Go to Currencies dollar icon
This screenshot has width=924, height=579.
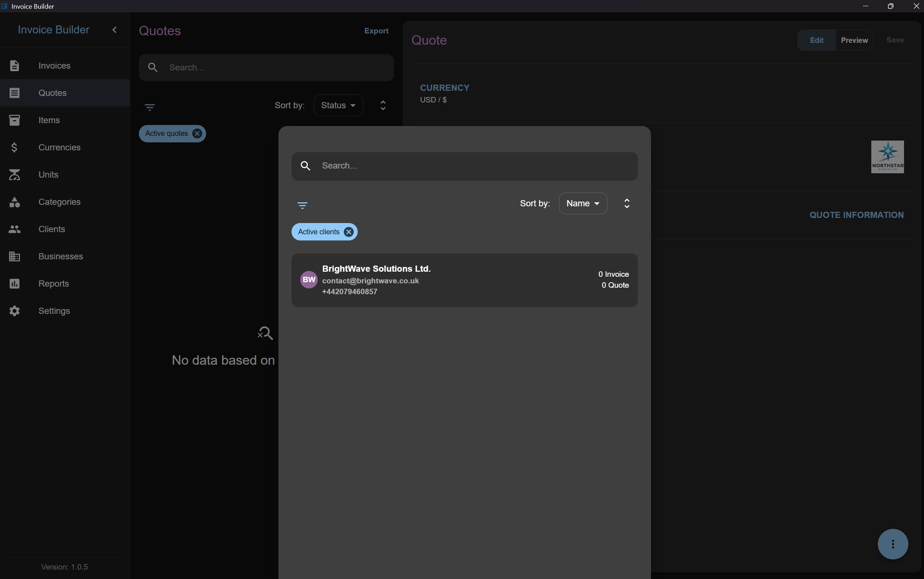pos(15,147)
